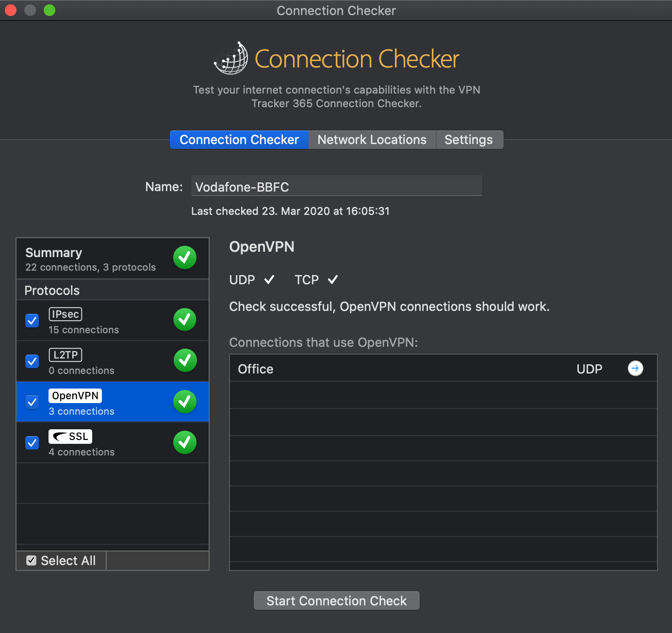This screenshot has width=672, height=633.
Task: Open the Office connection via blue arrow
Action: [636, 368]
